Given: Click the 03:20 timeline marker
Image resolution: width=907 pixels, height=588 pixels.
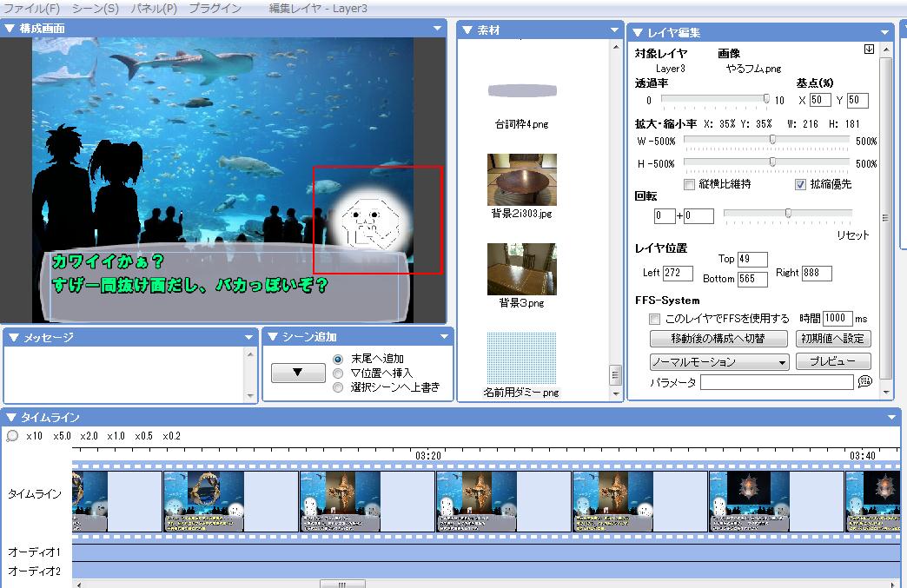Looking at the screenshot, I should click(x=428, y=456).
